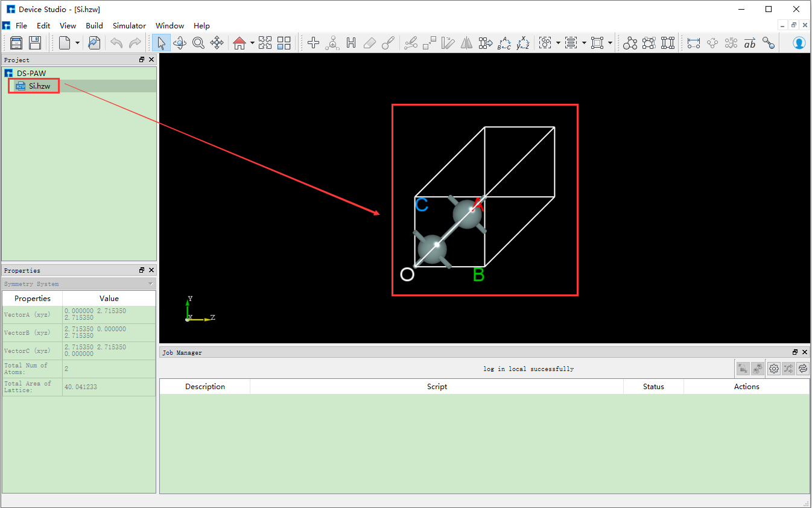Click the zoom magnifier tool
The image size is (812, 508).
[x=198, y=43]
